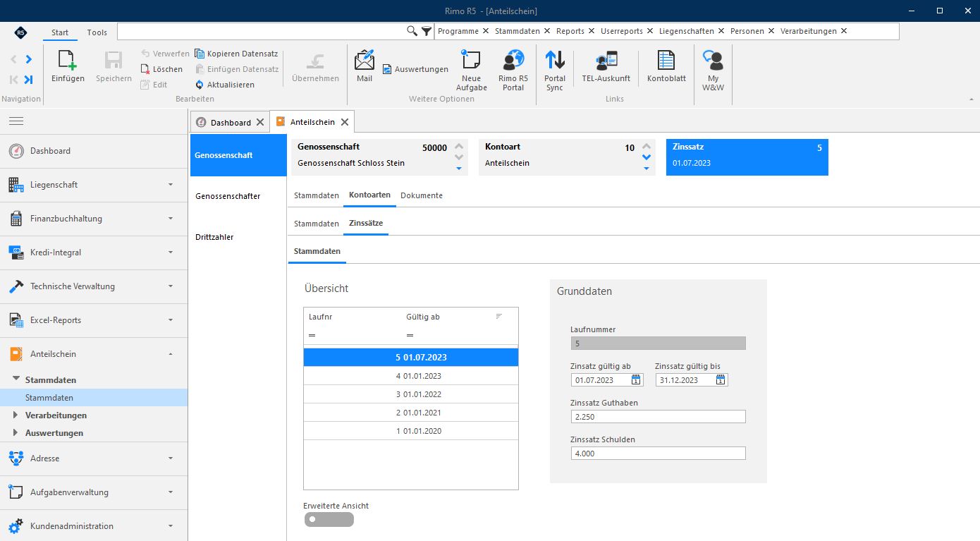Image resolution: width=980 pixels, height=541 pixels.
Task: Click the filter funnel icon
Action: pyautogui.click(x=427, y=31)
